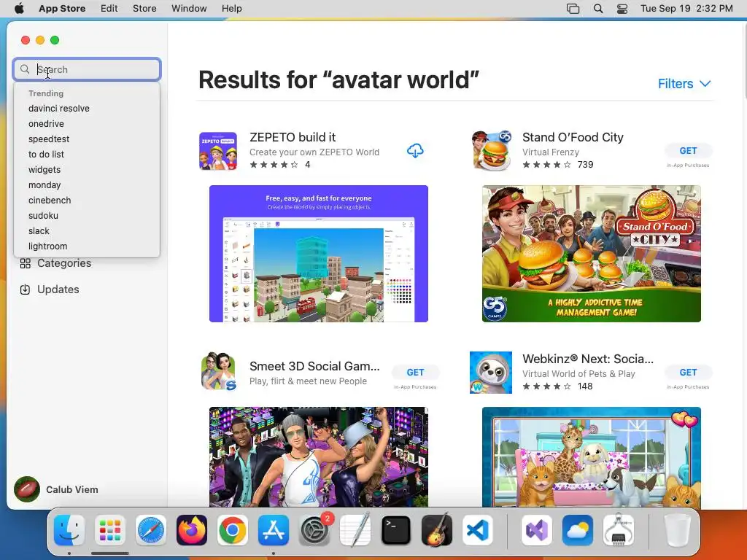Click the date and time in menu bar

click(x=686, y=9)
